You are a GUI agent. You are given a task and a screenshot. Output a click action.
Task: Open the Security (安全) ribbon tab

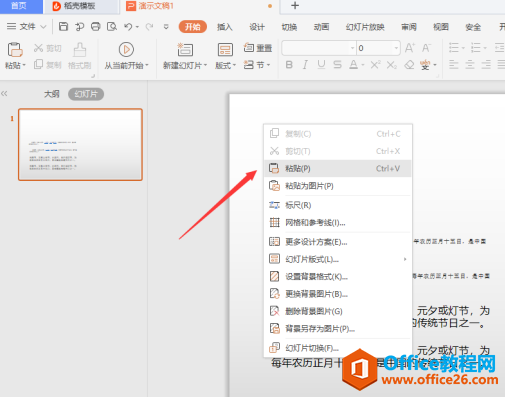point(473,27)
